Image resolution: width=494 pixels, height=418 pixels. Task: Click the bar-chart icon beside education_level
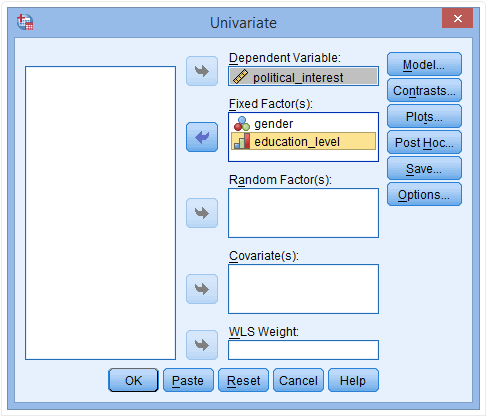(x=242, y=141)
